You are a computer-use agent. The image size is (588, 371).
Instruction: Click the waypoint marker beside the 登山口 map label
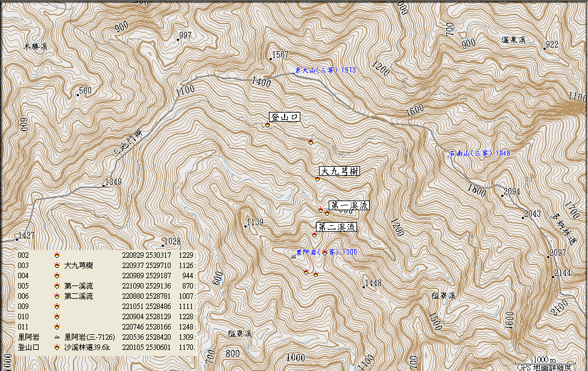[267, 124]
